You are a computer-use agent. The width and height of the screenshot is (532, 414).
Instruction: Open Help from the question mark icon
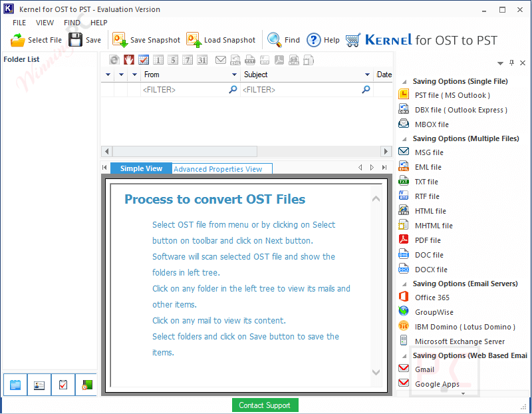[x=313, y=40]
